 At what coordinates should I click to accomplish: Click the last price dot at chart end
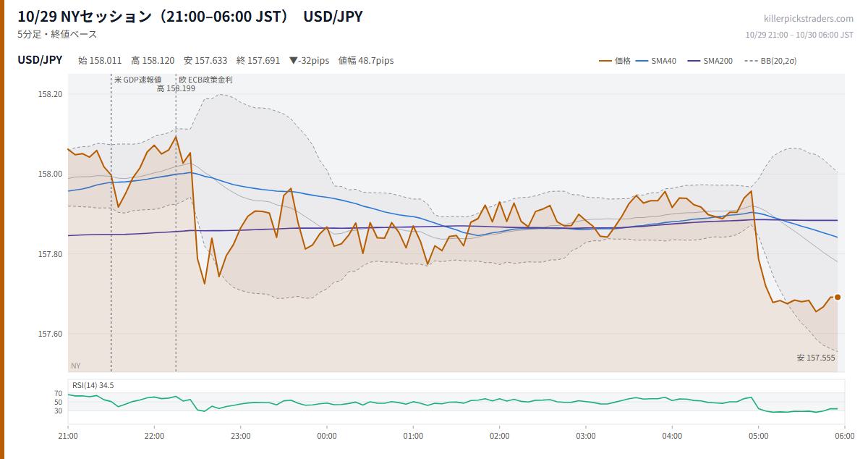(838, 297)
